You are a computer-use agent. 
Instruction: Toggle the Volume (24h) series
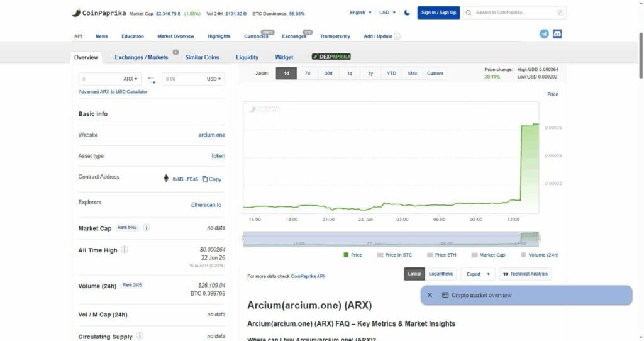pyautogui.click(x=540, y=255)
